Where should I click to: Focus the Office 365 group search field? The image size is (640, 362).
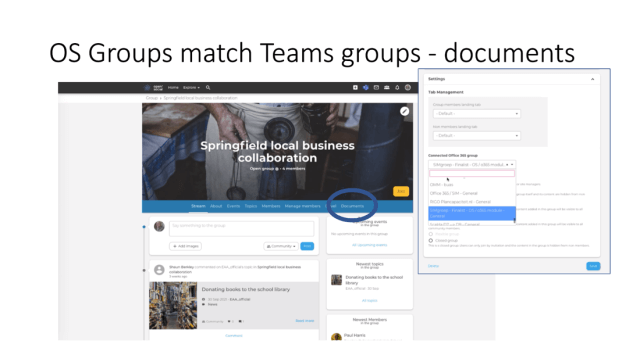click(x=472, y=174)
